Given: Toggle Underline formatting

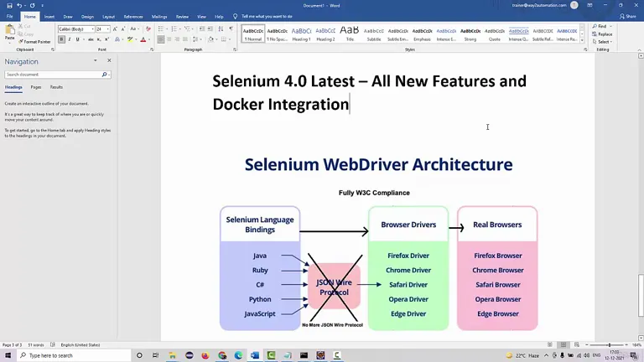Looking at the screenshot, I should [x=77, y=39].
